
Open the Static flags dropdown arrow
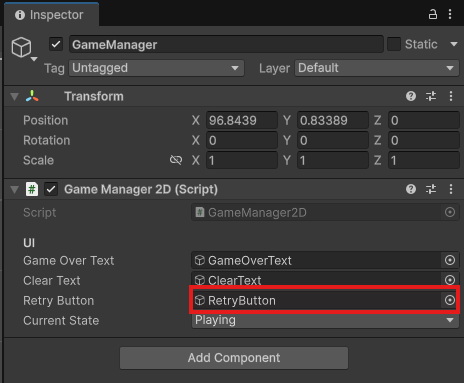454,44
